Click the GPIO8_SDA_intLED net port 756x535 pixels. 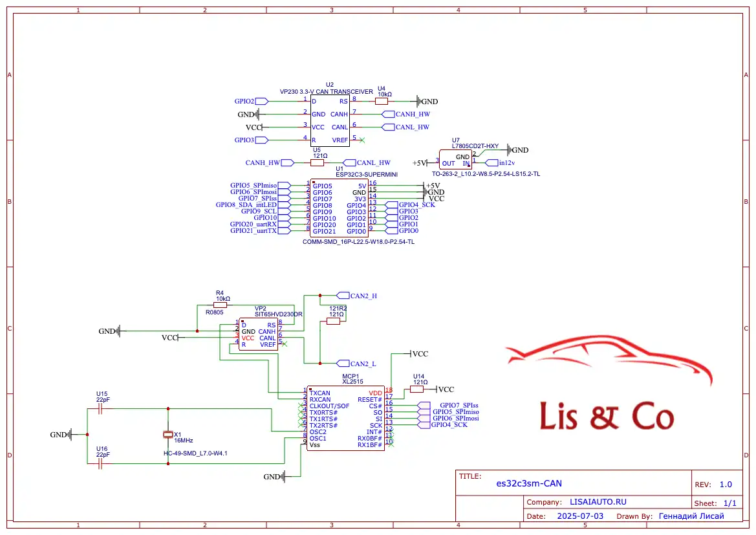click(284, 205)
